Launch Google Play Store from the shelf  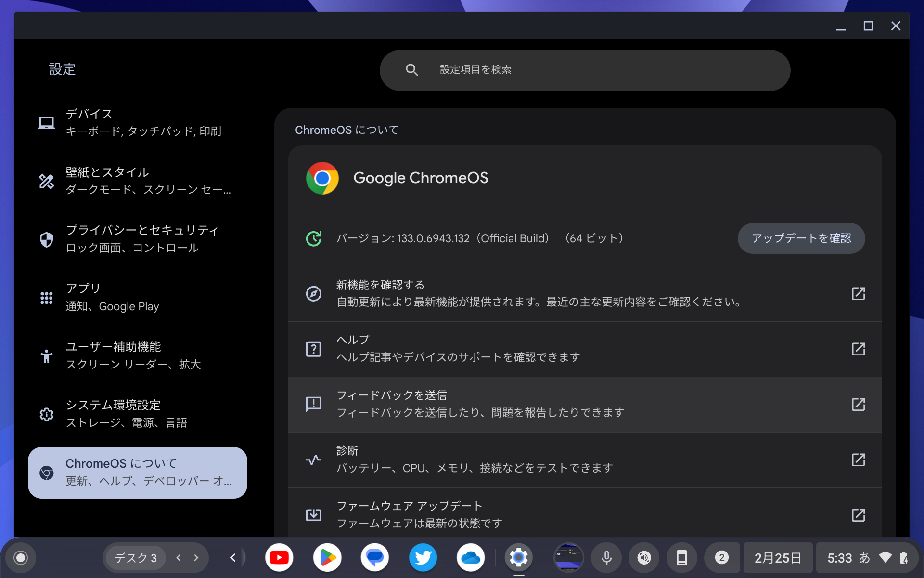pyautogui.click(x=327, y=557)
